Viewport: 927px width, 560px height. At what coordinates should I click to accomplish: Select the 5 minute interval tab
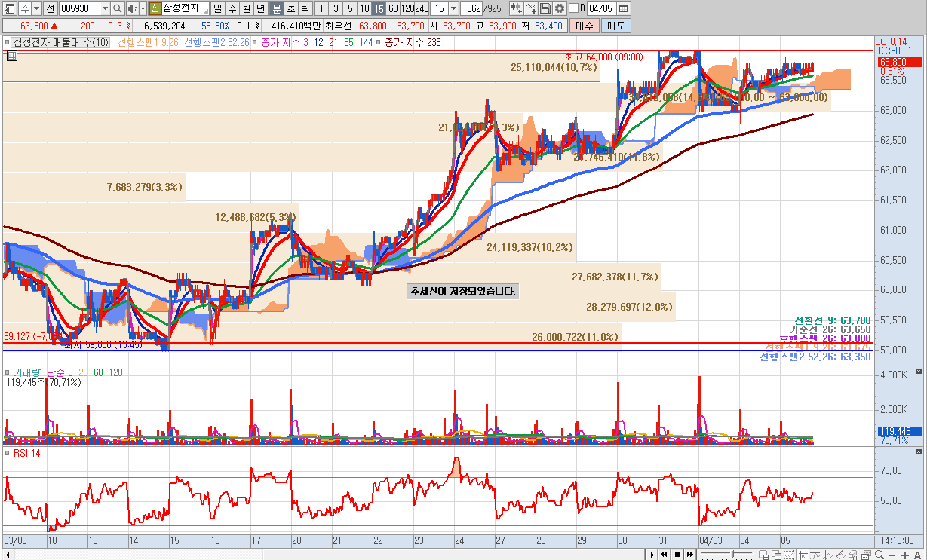tap(349, 8)
